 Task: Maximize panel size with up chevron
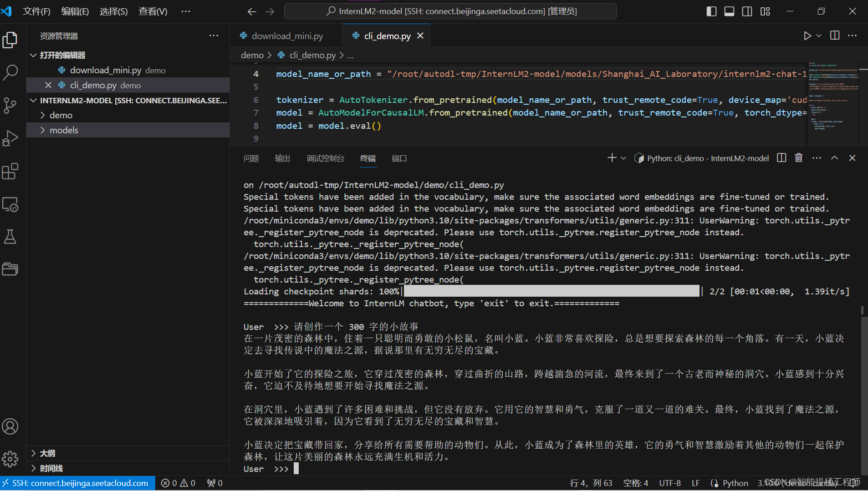834,158
